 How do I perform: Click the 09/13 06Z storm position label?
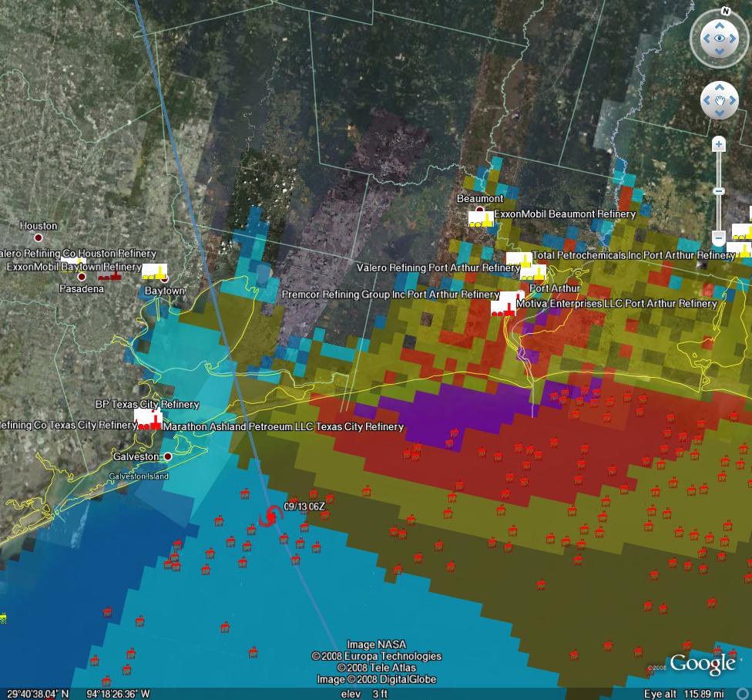[304, 506]
